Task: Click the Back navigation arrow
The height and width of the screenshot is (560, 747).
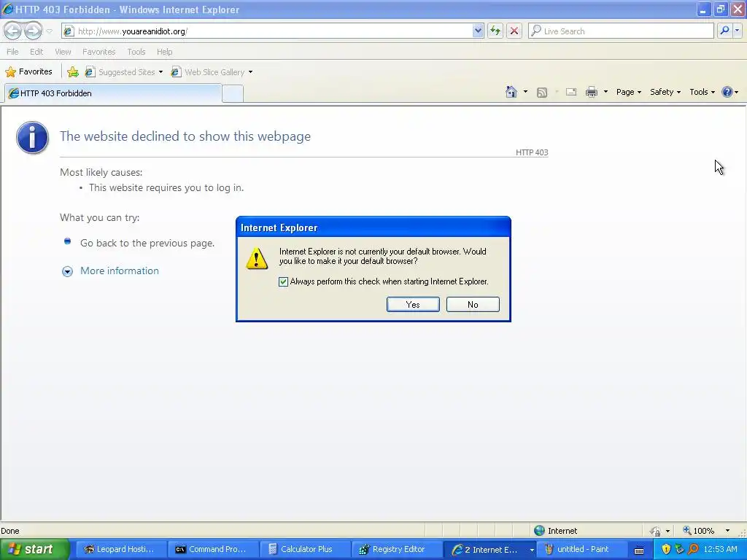Action: [13, 31]
